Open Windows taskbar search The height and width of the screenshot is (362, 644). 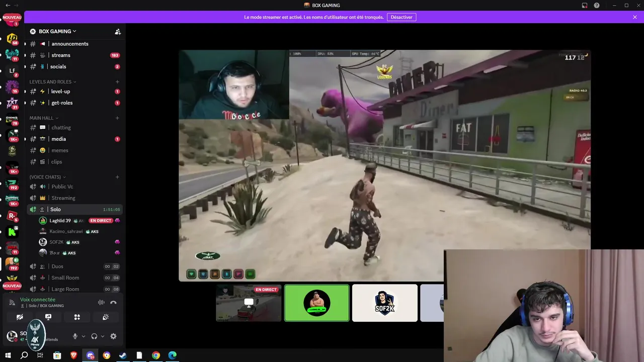pos(24,355)
